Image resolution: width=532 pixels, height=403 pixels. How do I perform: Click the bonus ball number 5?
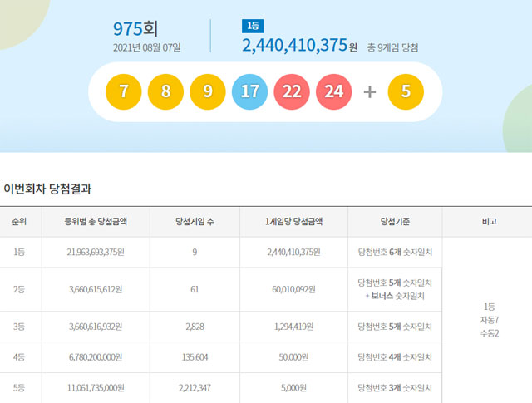point(406,91)
